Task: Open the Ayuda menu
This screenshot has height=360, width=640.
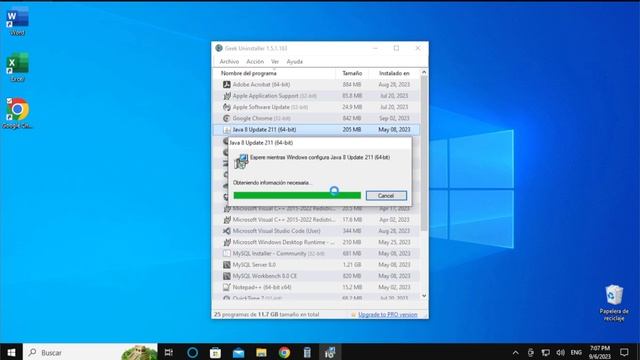Action: click(294, 62)
